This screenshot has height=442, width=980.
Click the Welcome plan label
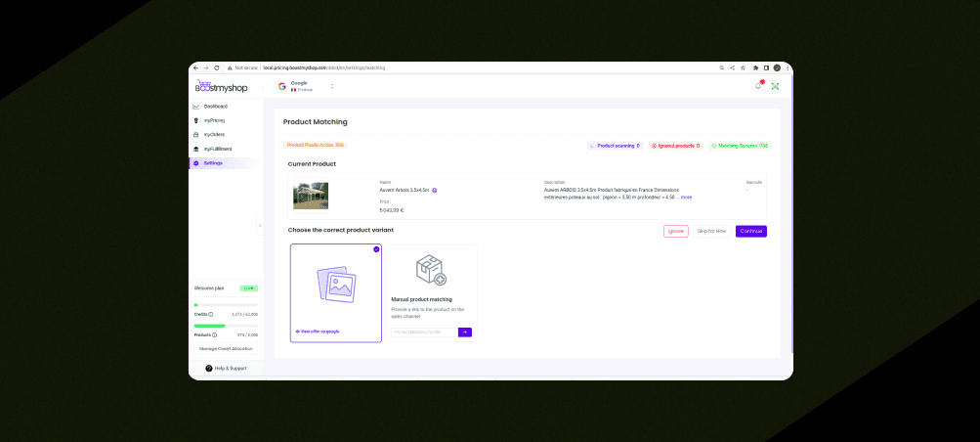(x=209, y=288)
